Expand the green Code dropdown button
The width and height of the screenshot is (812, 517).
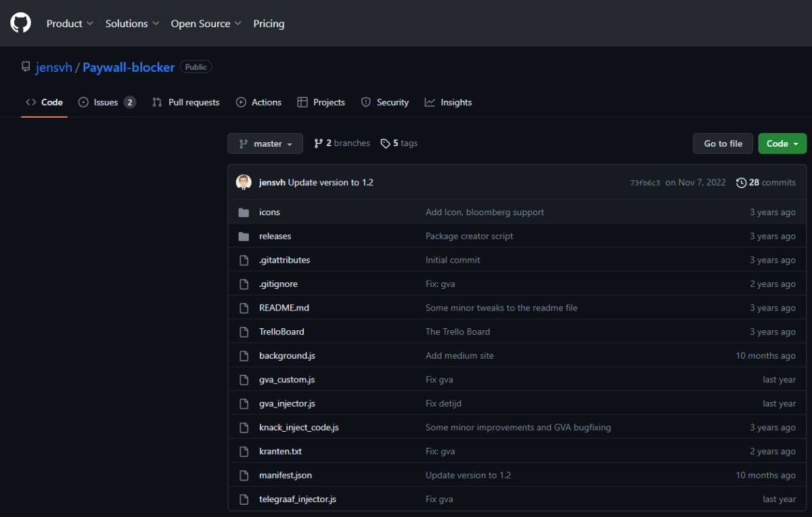782,143
